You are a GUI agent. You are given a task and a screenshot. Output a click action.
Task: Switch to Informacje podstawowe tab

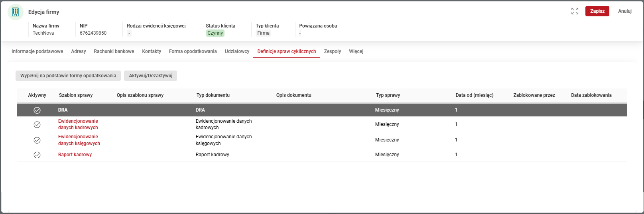click(x=37, y=51)
